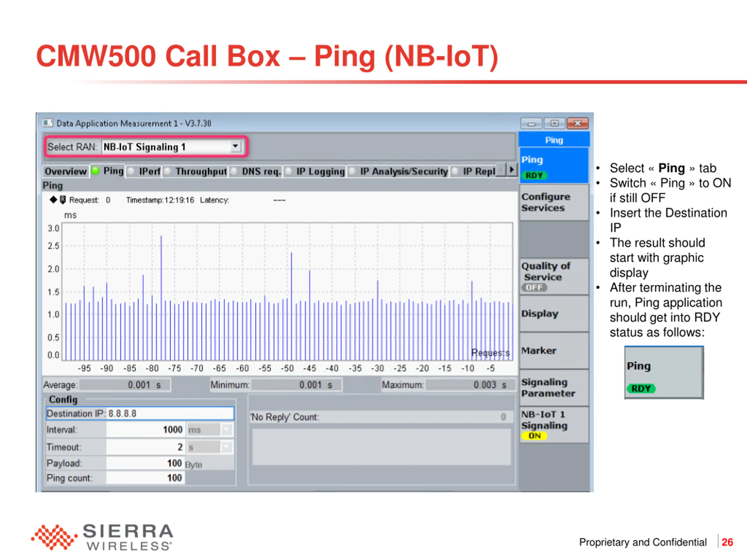Click the diamond marker icon near Request
The image size is (747, 560).
(x=53, y=199)
